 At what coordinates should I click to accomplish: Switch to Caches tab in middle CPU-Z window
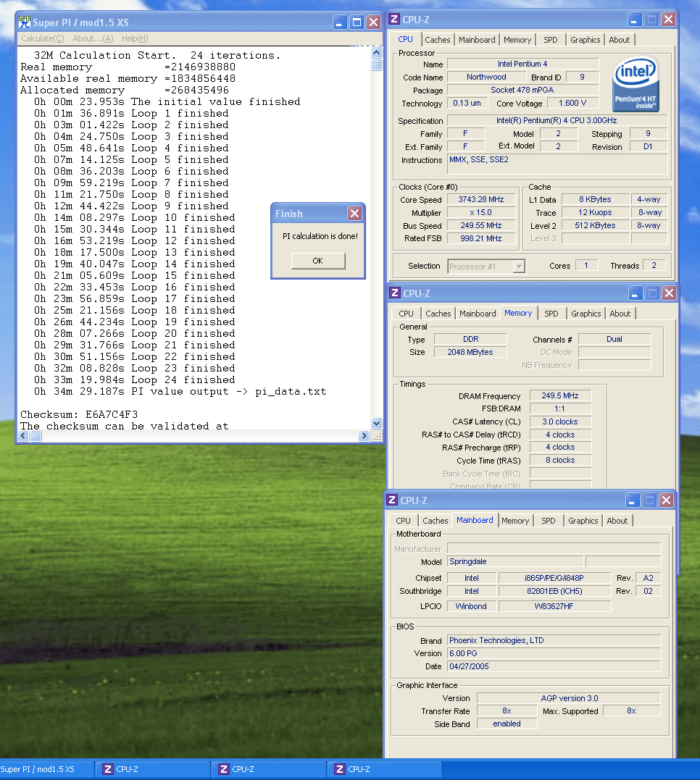(x=438, y=314)
